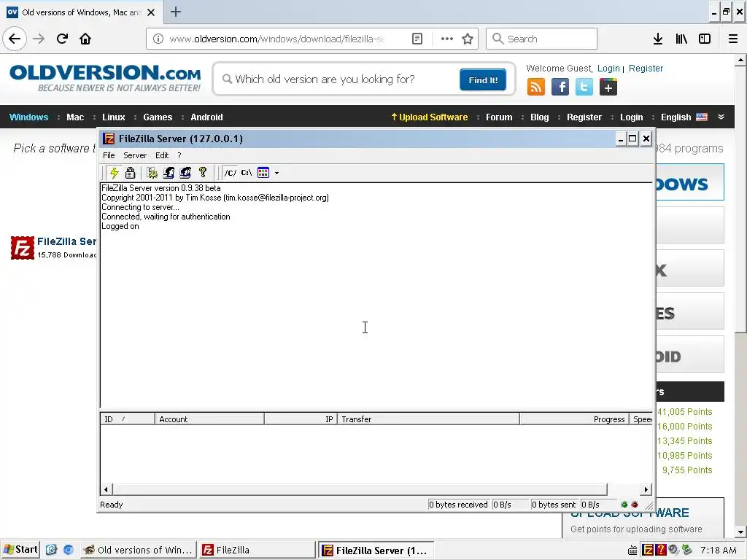Viewport: 747px width, 560px height.
Task: Click the Google plus share icon
Action: coord(608,87)
